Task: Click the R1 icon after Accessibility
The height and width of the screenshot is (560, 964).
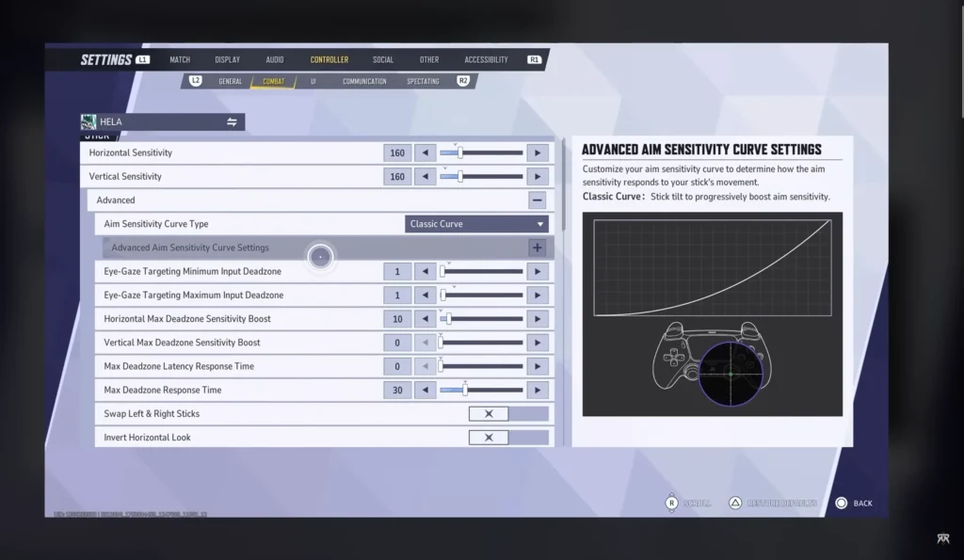Action: point(533,59)
